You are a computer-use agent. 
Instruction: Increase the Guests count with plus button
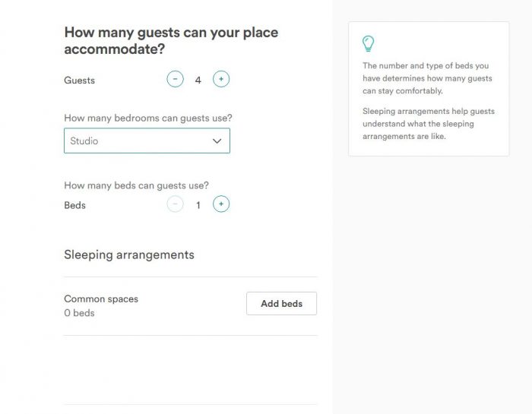pyautogui.click(x=221, y=79)
